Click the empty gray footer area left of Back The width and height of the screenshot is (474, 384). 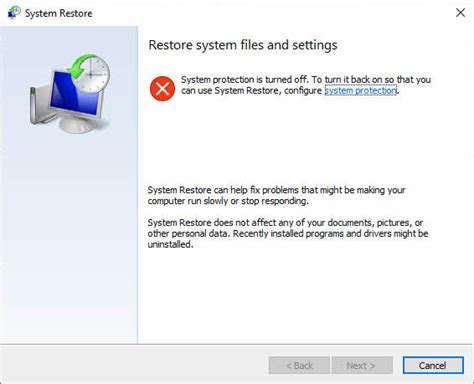[x=133, y=365]
